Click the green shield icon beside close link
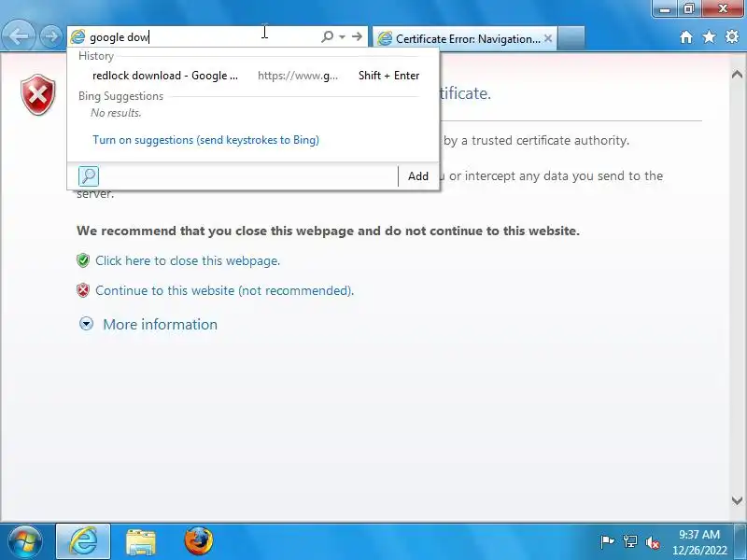Image resolution: width=747 pixels, height=560 pixels. (x=83, y=260)
